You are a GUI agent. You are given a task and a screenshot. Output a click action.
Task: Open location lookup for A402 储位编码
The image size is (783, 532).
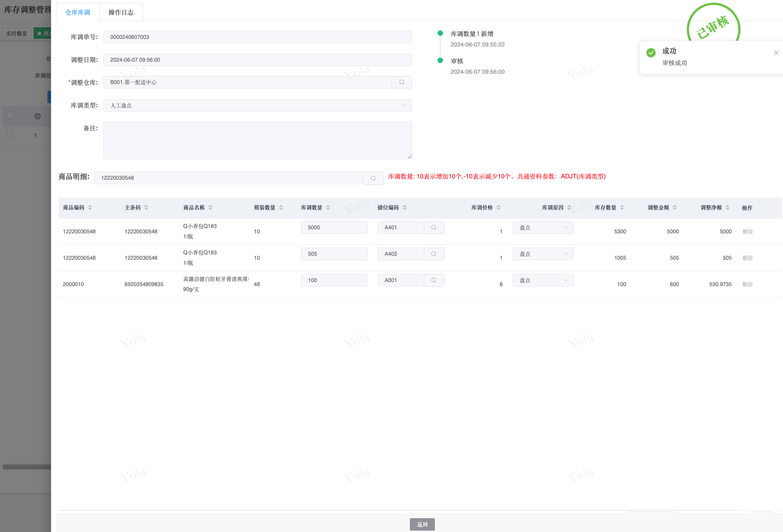coord(434,254)
